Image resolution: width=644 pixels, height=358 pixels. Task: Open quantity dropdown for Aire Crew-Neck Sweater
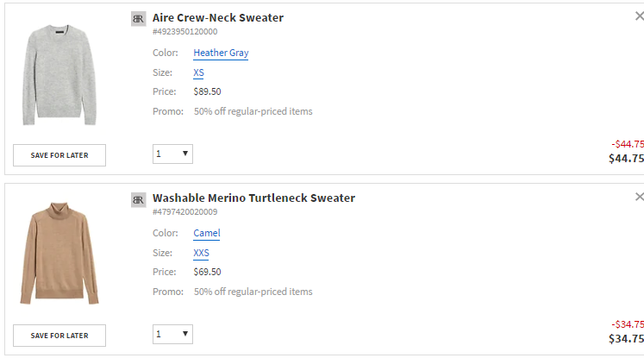click(x=172, y=154)
